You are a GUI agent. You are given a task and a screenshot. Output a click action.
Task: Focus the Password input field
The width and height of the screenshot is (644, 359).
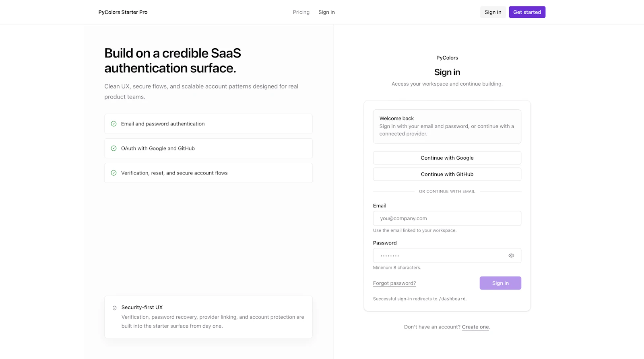pos(447,256)
